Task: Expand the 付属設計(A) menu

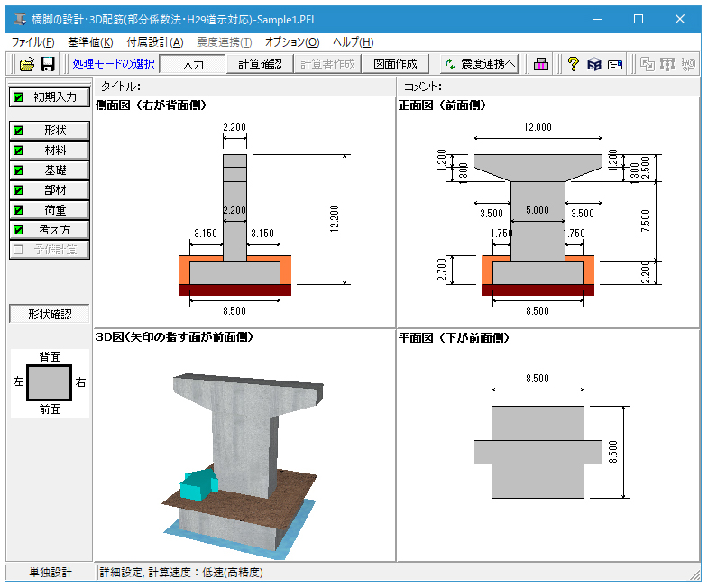Action: tap(154, 41)
